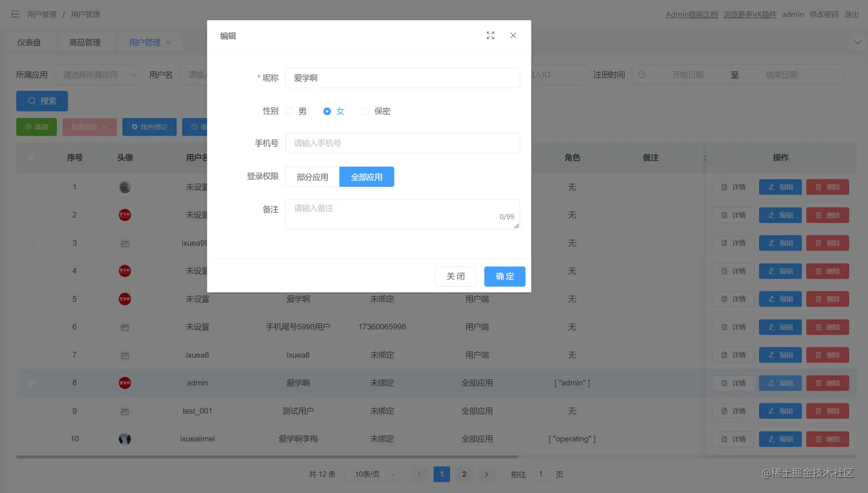Click the red avatar in row 序号 2

pyautogui.click(x=125, y=215)
